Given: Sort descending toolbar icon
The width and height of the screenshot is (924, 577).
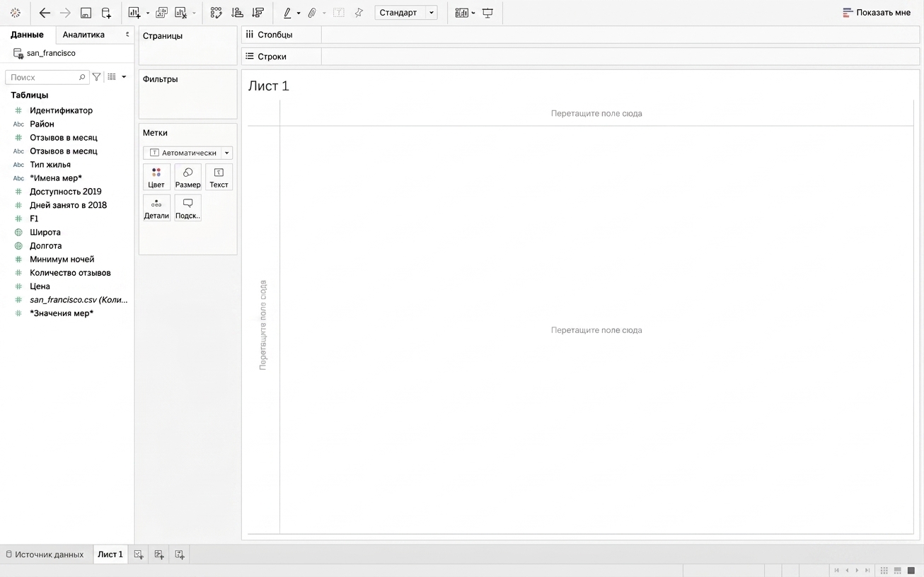Looking at the screenshot, I should pos(258,13).
